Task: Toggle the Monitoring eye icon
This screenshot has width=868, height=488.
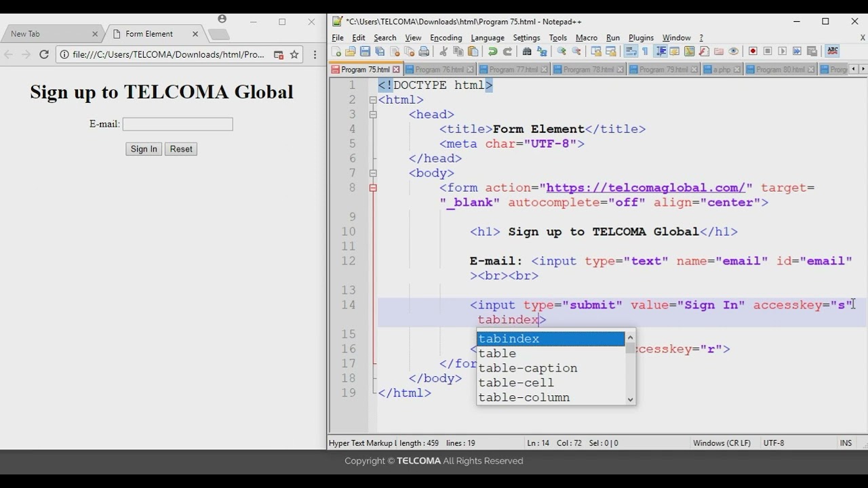Action: coord(734,52)
